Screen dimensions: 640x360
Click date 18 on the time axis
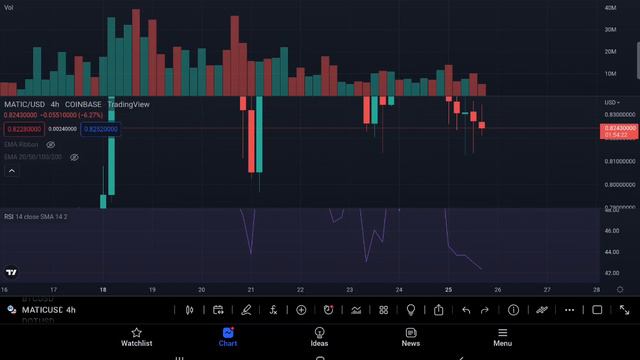(103, 290)
